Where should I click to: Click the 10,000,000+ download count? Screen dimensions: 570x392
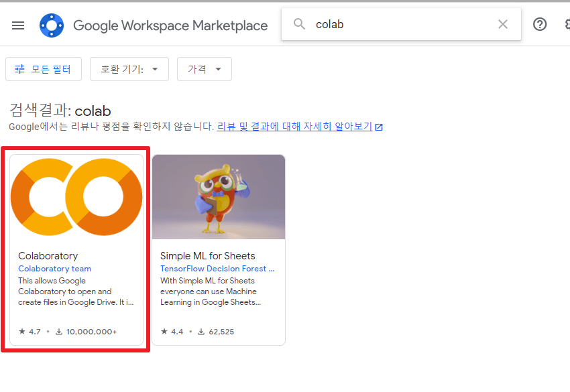click(86, 332)
